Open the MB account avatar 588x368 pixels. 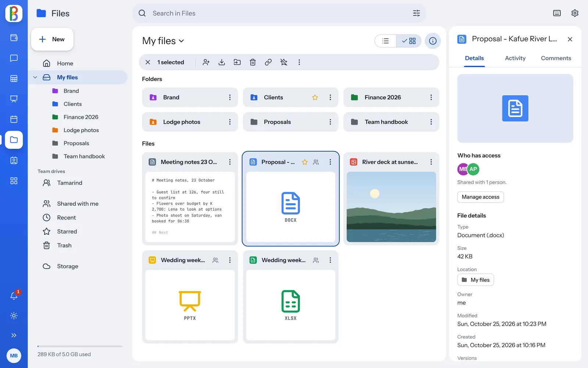tap(14, 355)
